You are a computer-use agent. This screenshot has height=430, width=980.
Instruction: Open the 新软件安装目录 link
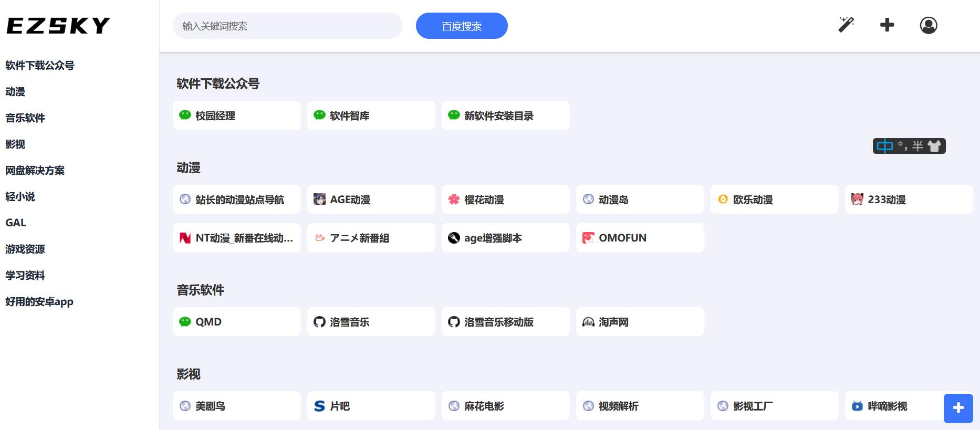point(506,116)
